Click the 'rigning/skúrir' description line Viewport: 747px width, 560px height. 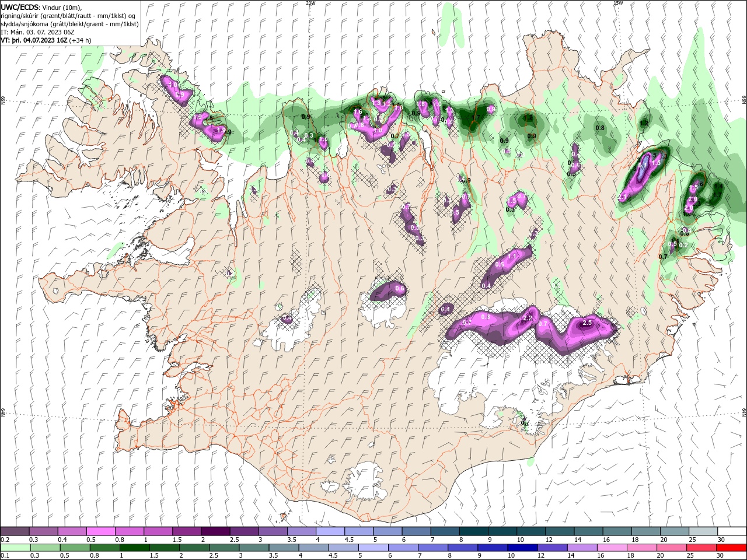68,16
